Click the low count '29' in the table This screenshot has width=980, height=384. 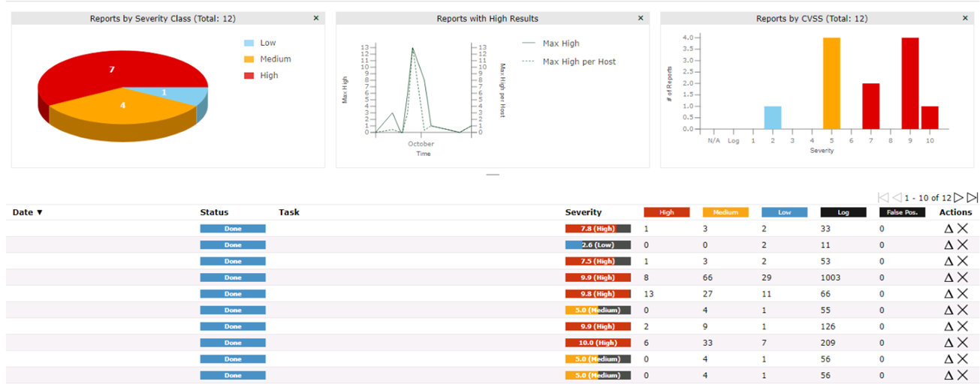pos(767,277)
